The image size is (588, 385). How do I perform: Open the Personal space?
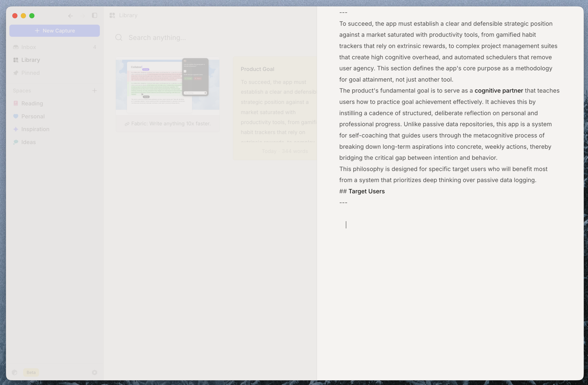point(55,116)
